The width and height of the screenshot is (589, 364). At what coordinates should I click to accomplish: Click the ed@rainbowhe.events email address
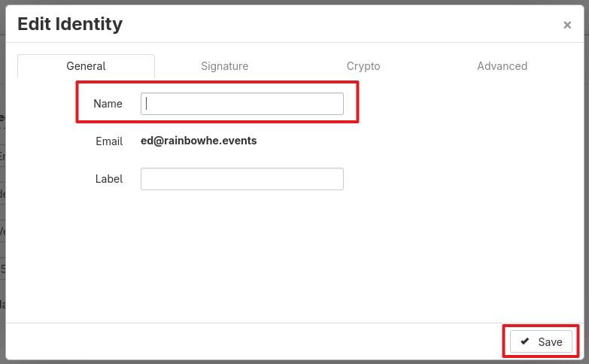click(x=199, y=141)
